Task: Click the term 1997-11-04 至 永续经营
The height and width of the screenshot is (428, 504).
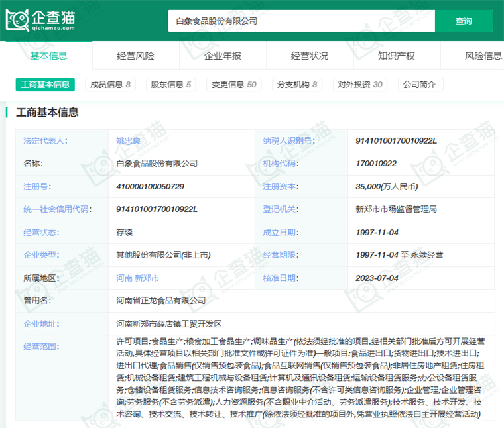Action: 399,255
